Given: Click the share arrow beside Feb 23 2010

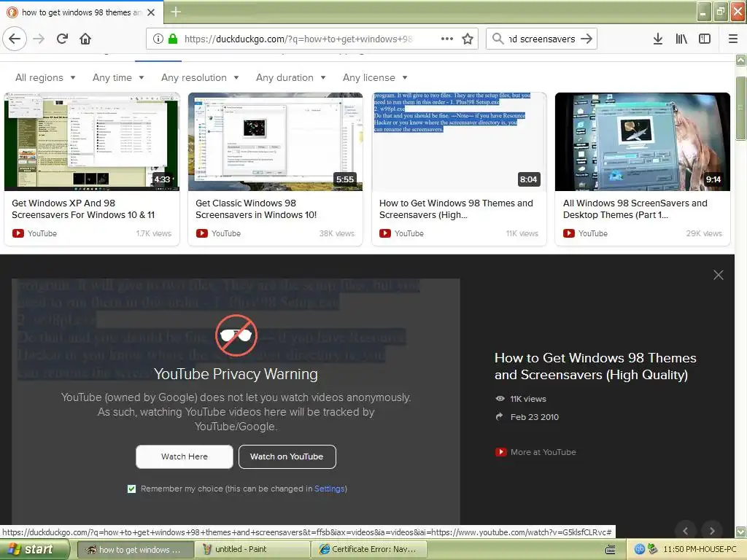Looking at the screenshot, I should [x=499, y=416].
